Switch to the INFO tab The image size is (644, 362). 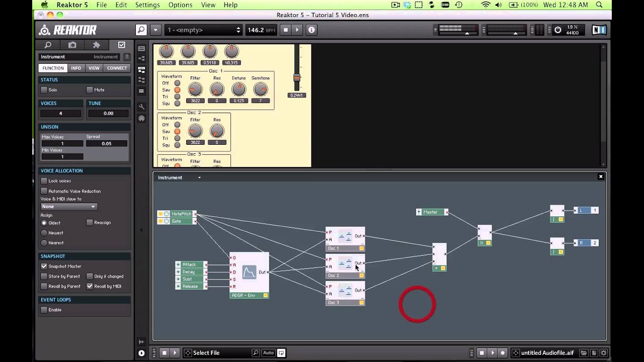(76, 68)
